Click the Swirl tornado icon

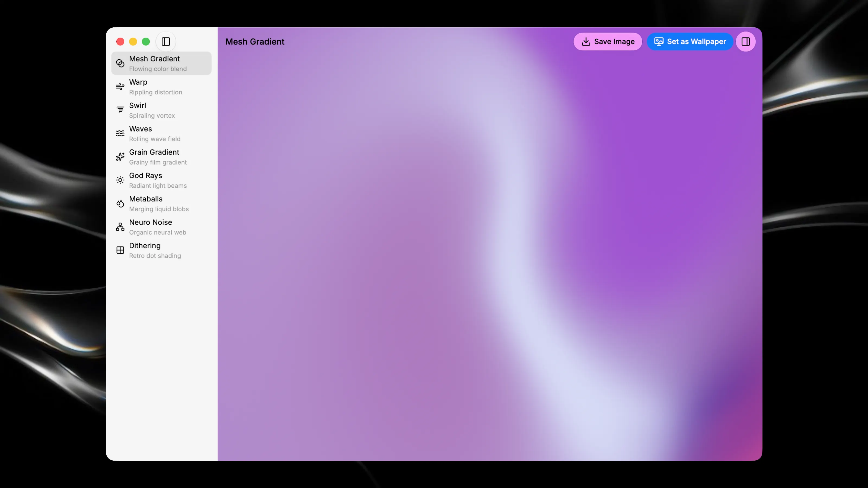[120, 110]
